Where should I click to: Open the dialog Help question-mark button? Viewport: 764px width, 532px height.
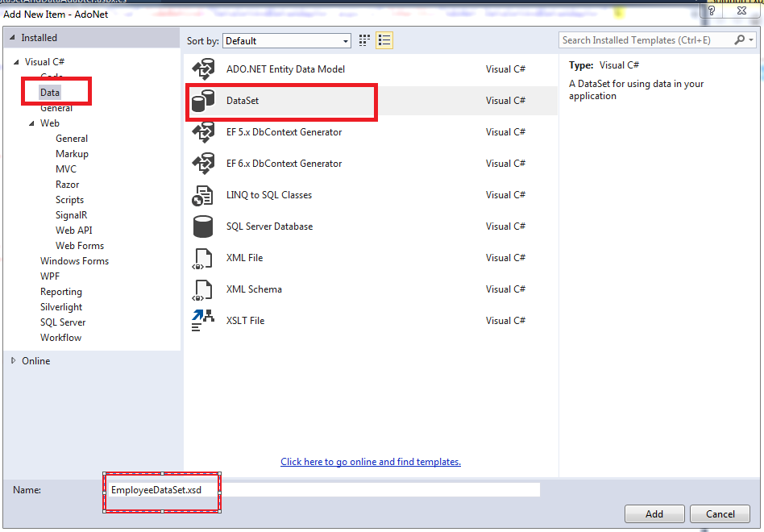[x=712, y=10]
